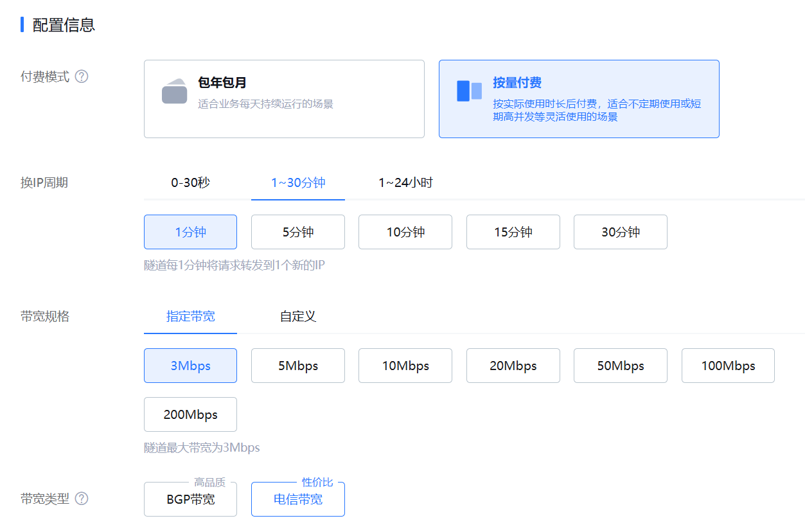This screenshot has width=805, height=532.
Task: Choose BGP带宽 high quality type
Action: [x=190, y=499]
